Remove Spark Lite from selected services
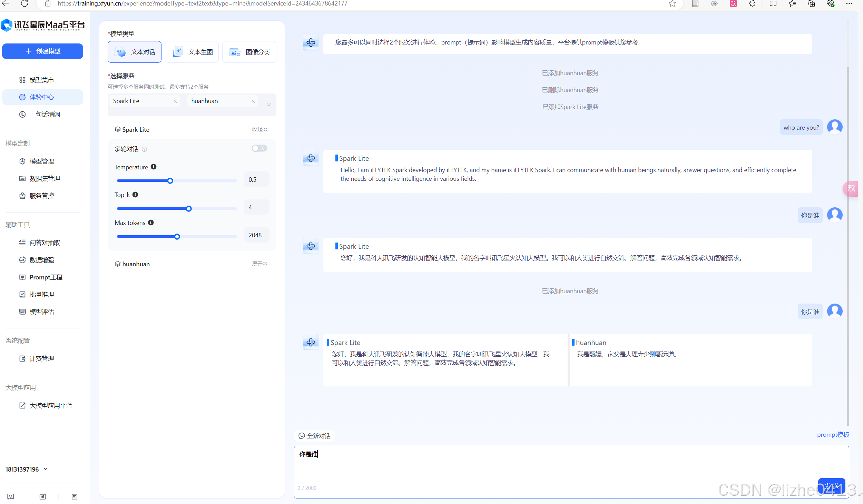The width and height of the screenshot is (863, 504). 175,101
